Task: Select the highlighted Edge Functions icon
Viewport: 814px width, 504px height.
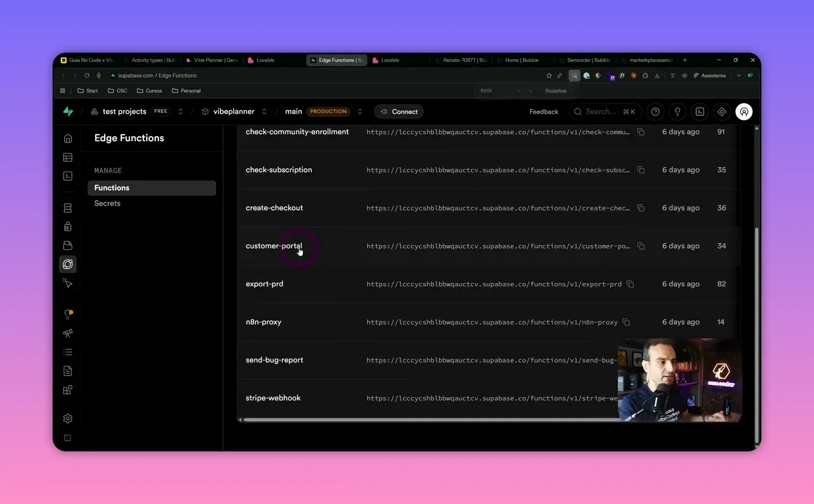Action: [x=68, y=264]
